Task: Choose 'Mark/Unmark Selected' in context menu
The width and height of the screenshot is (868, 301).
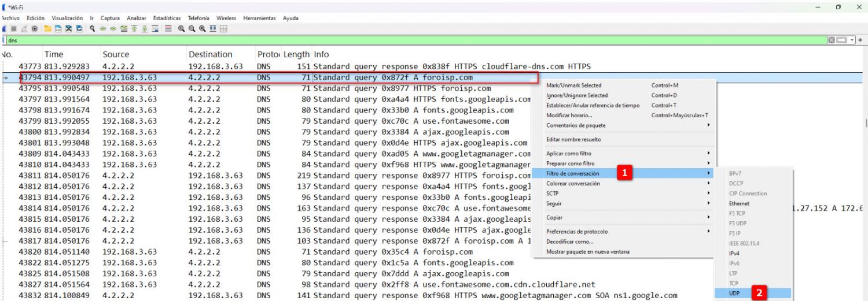Action: [x=573, y=86]
